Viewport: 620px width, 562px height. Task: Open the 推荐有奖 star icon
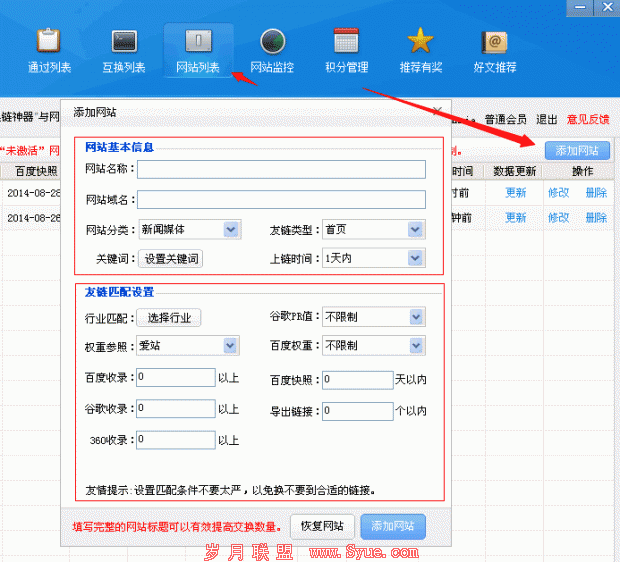click(x=420, y=40)
